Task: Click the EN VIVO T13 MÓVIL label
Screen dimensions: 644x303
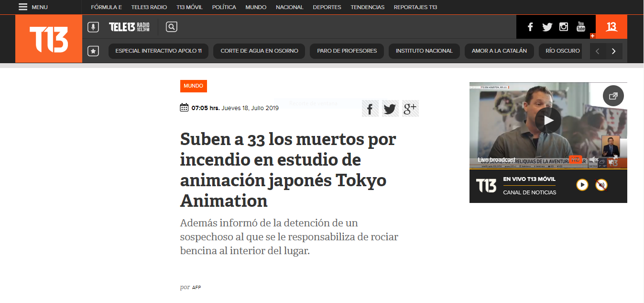Action: pos(529,180)
